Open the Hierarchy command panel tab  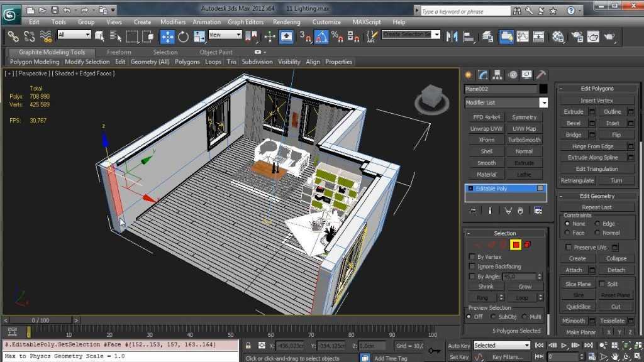pos(497,75)
